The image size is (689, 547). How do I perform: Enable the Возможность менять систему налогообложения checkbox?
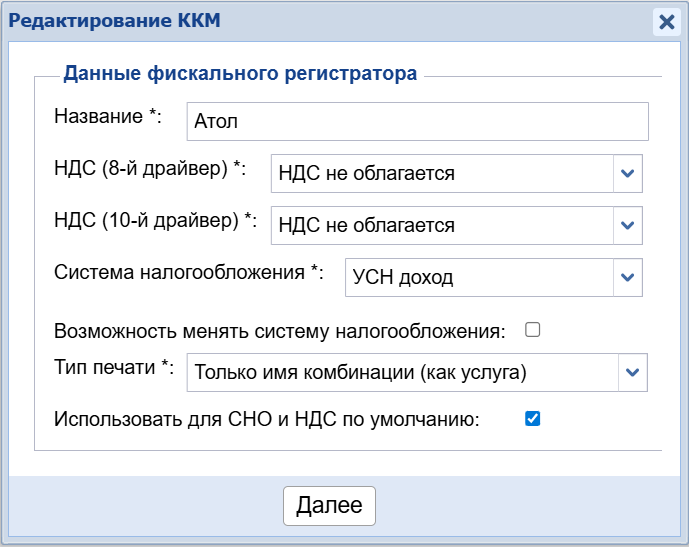[533, 330]
